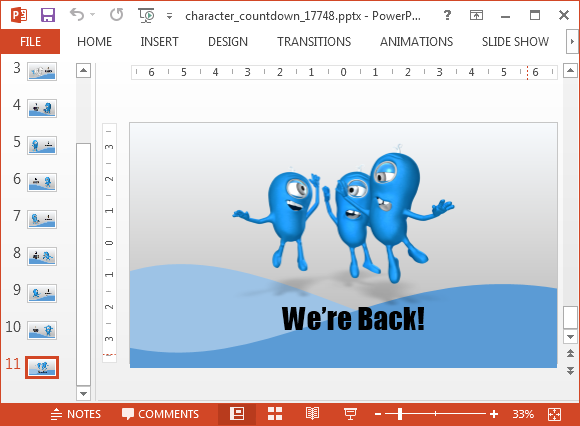Select slide 6 thumbnail
The image size is (580, 426).
pyautogui.click(x=42, y=182)
